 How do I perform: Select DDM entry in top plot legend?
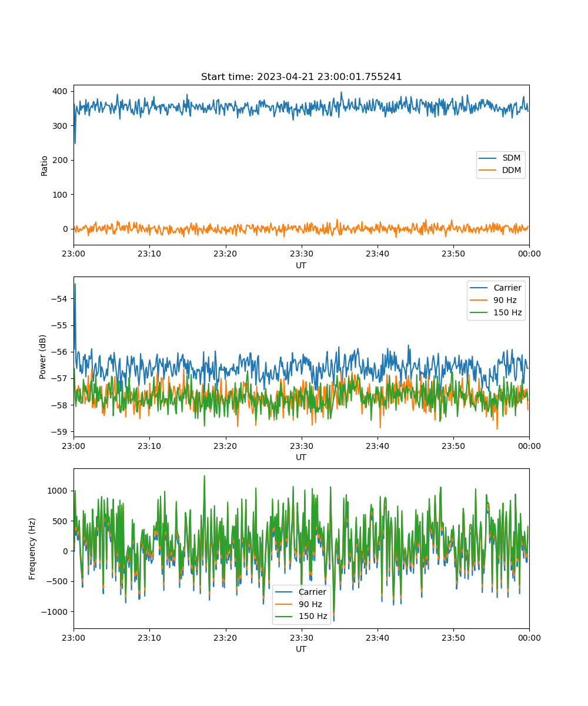coord(512,171)
